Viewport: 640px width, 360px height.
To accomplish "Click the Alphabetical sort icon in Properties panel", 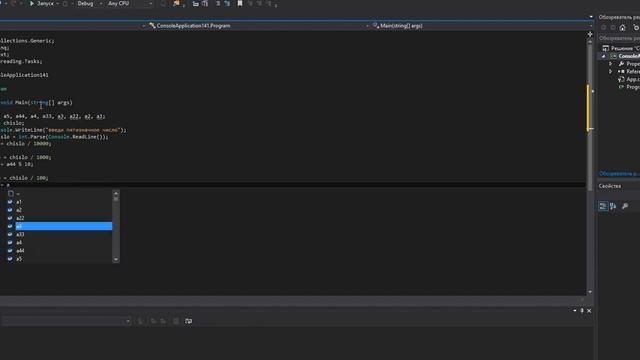I will click(613, 207).
